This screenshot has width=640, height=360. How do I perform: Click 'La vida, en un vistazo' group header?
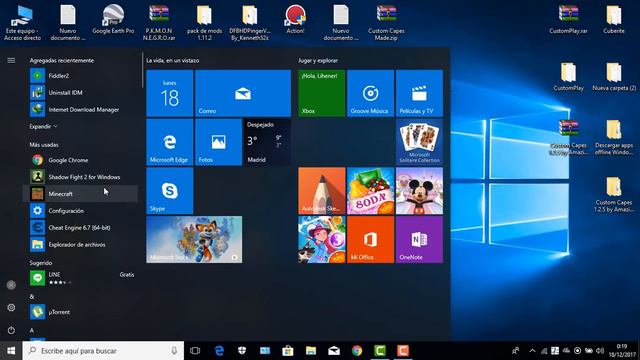point(173,60)
